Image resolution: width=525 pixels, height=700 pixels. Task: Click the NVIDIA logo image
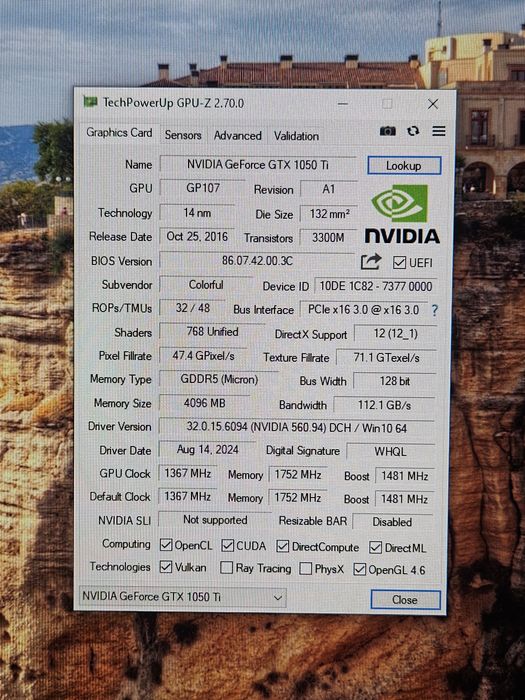[x=402, y=214]
